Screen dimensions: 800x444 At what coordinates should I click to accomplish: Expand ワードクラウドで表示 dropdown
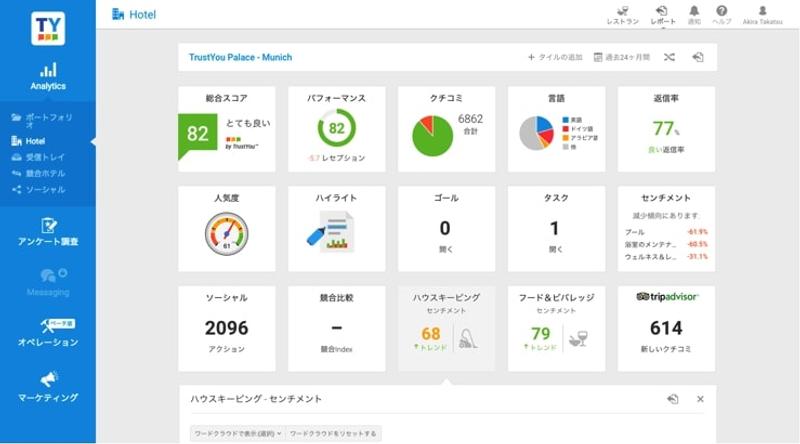(x=237, y=433)
